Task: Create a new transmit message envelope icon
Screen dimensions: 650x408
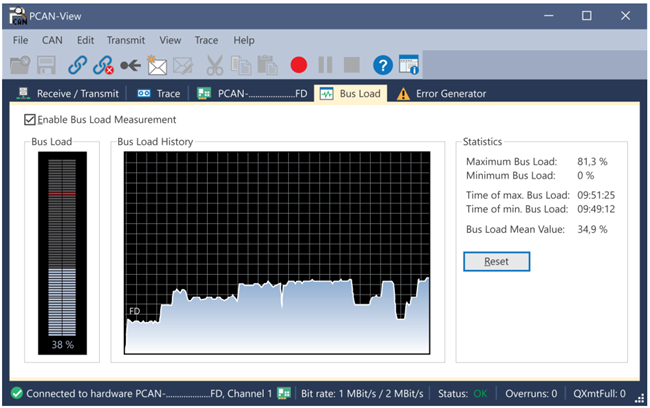Action: pos(156,65)
